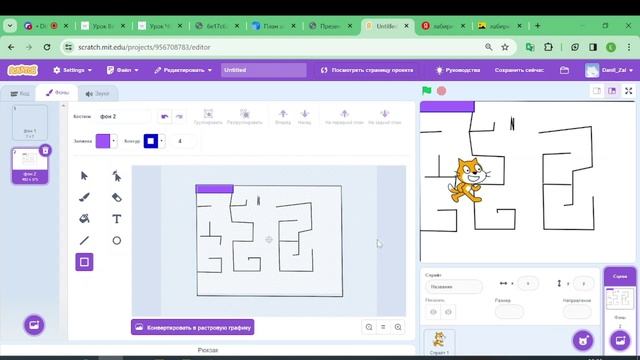Click the Group objects icon

tap(208, 116)
